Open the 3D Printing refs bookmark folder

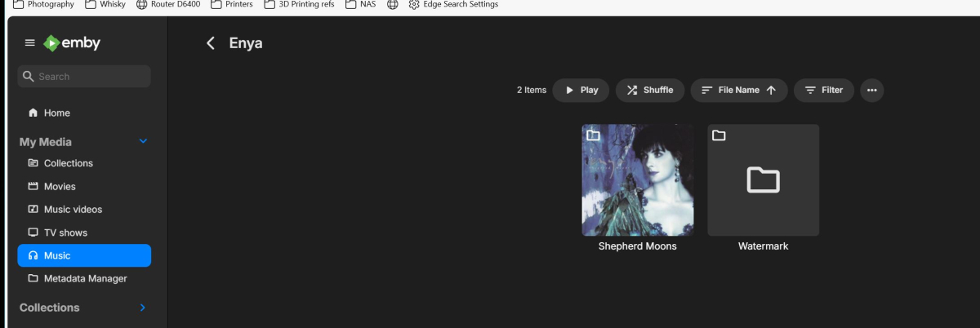pyautogui.click(x=299, y=4)
